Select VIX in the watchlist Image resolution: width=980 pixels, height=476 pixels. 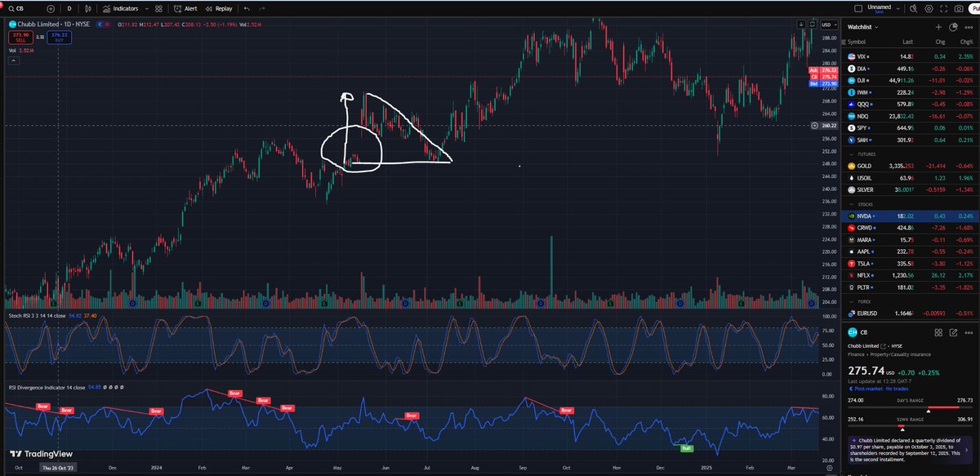[911, 56]
